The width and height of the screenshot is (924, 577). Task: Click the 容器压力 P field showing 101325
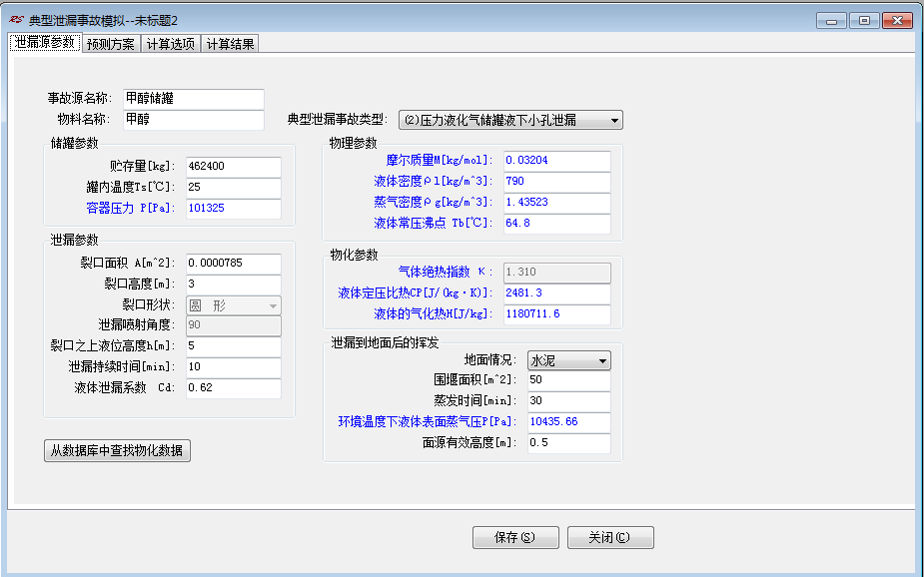234,208
